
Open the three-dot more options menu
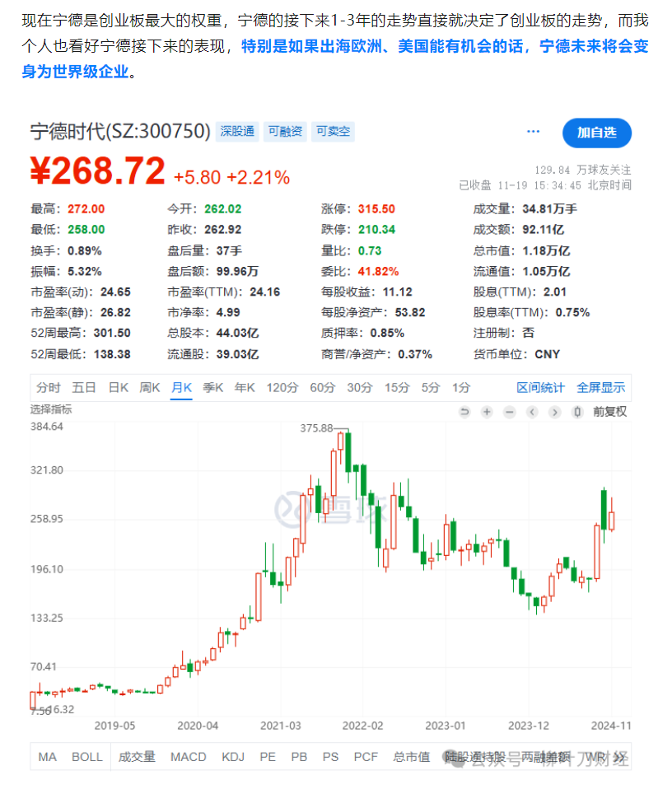(534, 132)
